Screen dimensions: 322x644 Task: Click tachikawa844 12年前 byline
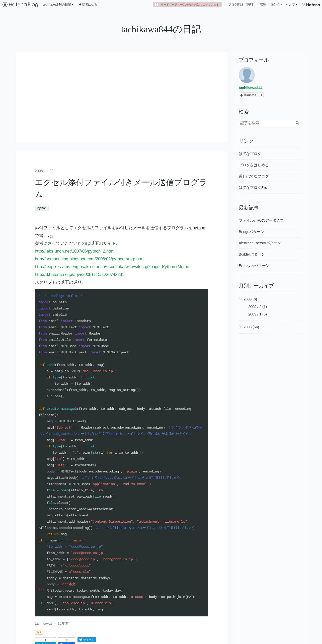coord(52,623)
